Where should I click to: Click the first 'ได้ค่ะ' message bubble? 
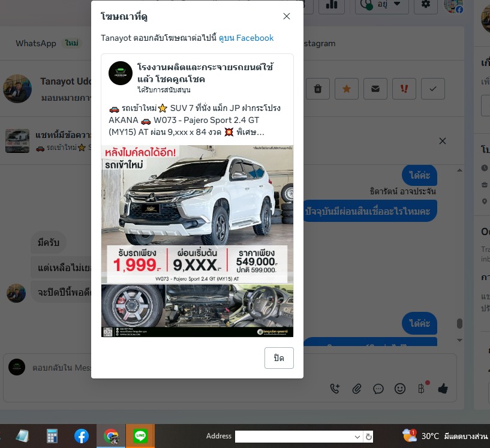coord(419,175)
